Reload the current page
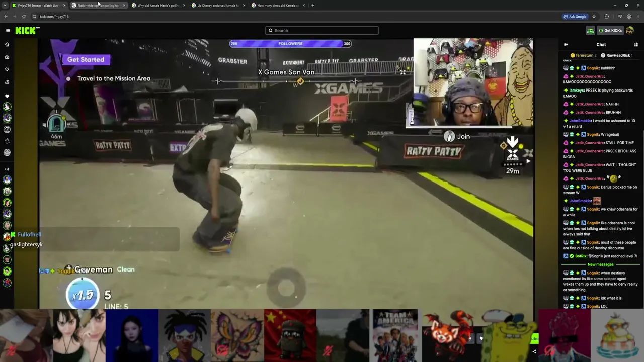Image resolution: width=644 pixels, height=362 pixels. pyautogui.click(x=24, y=17)
